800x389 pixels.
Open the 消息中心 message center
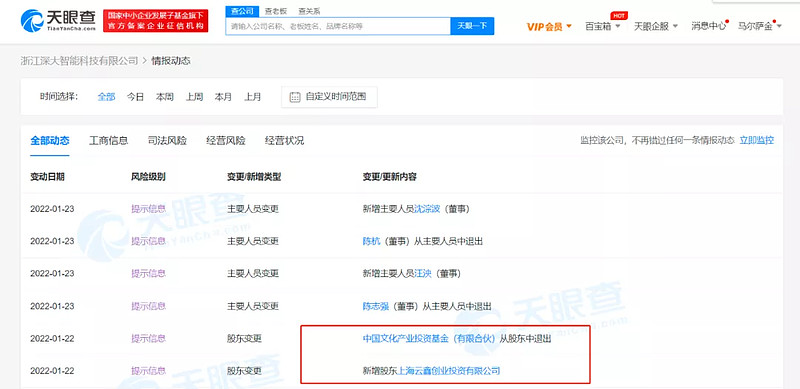coord(709,27)
